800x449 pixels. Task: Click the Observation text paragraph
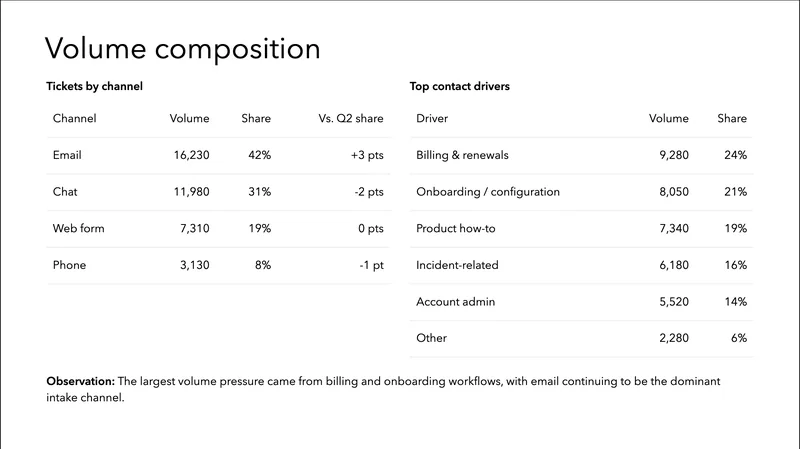click(383, 389)
